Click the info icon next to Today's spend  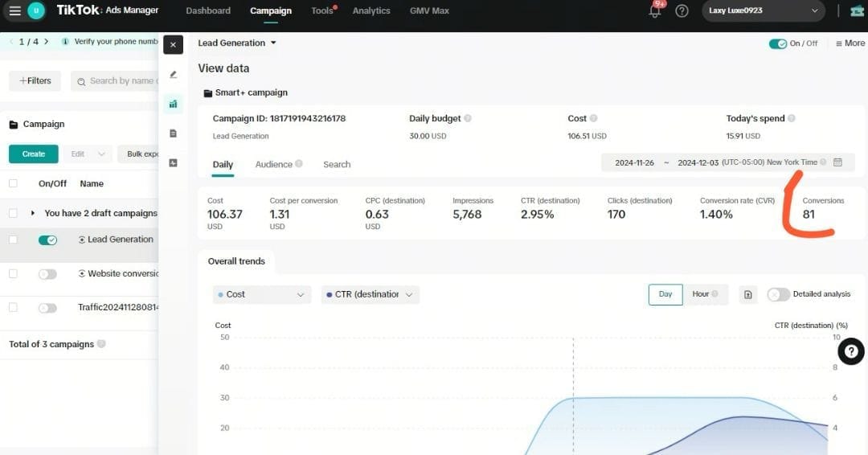792,118
